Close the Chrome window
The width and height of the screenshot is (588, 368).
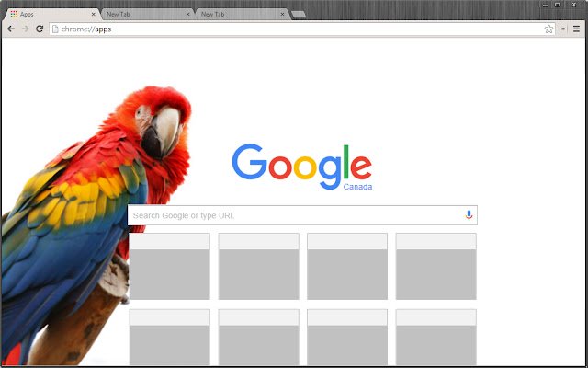(x=573, y=5)
